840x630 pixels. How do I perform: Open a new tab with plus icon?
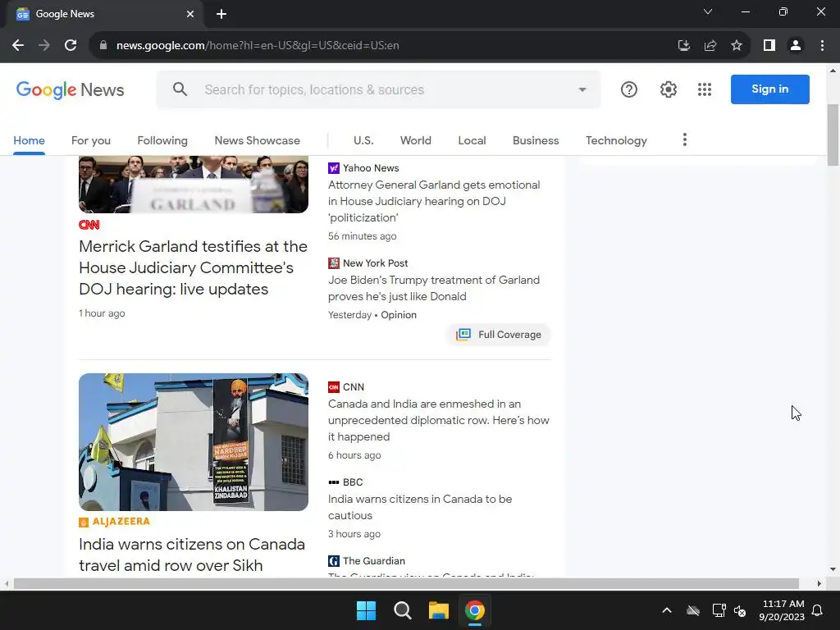[221, 14]
